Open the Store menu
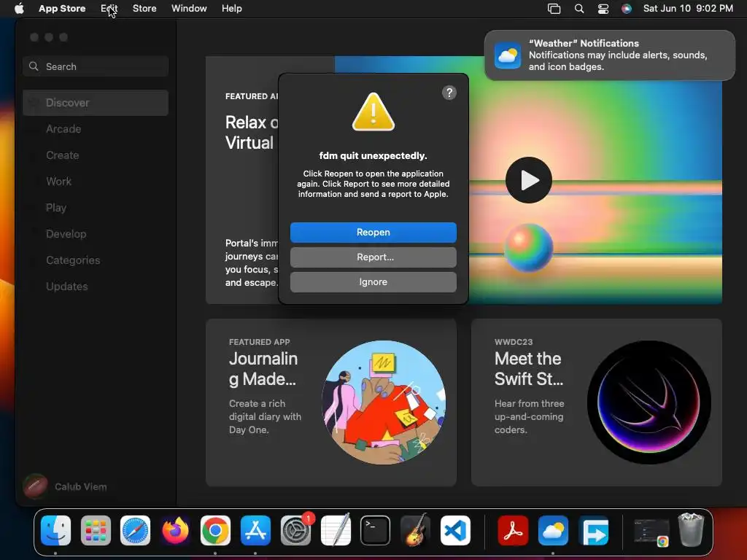Viewport: 747px width, 560px height. point(144,9)
